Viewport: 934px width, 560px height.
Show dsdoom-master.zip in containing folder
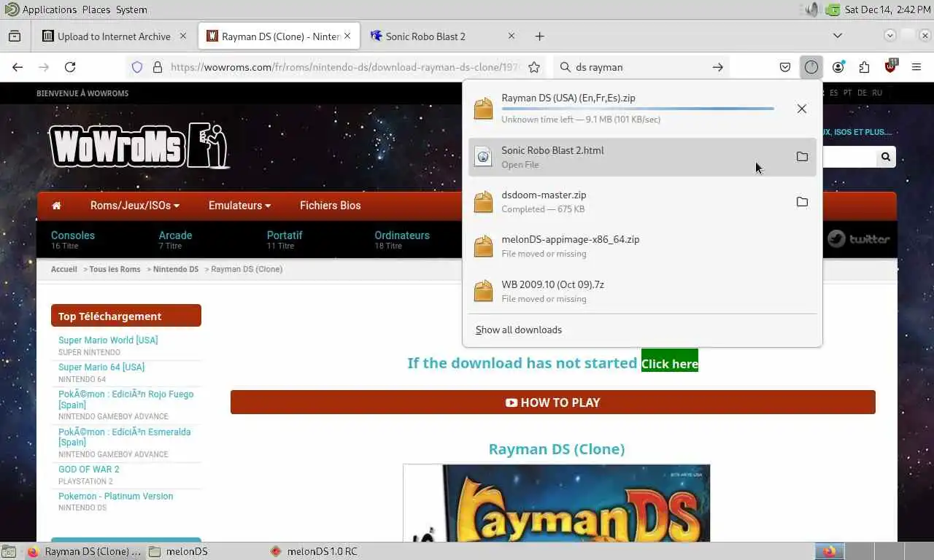tap(802, 202)
